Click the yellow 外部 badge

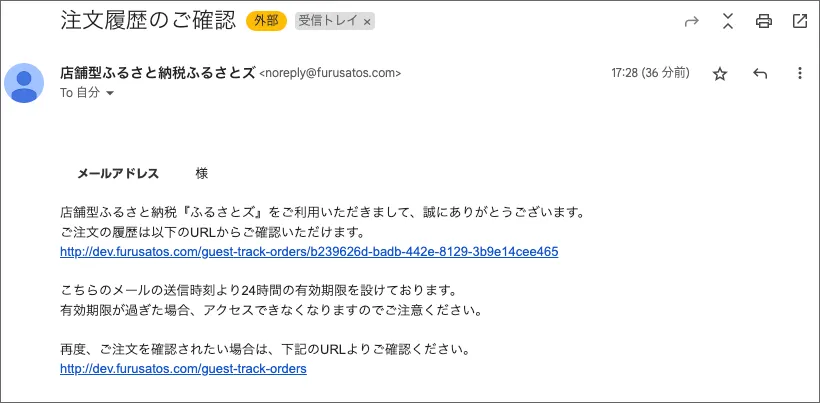[x=266, y=21]
